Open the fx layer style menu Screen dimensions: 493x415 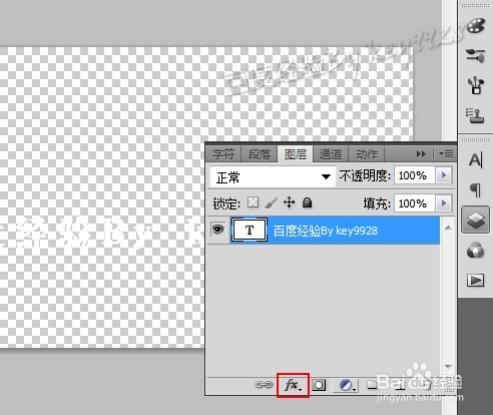click(293, 385)
